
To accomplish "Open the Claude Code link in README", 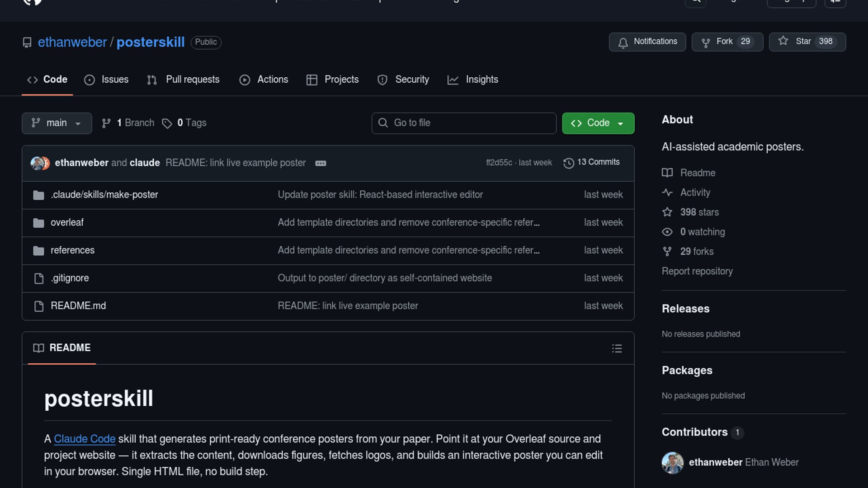I will point(85,439).
